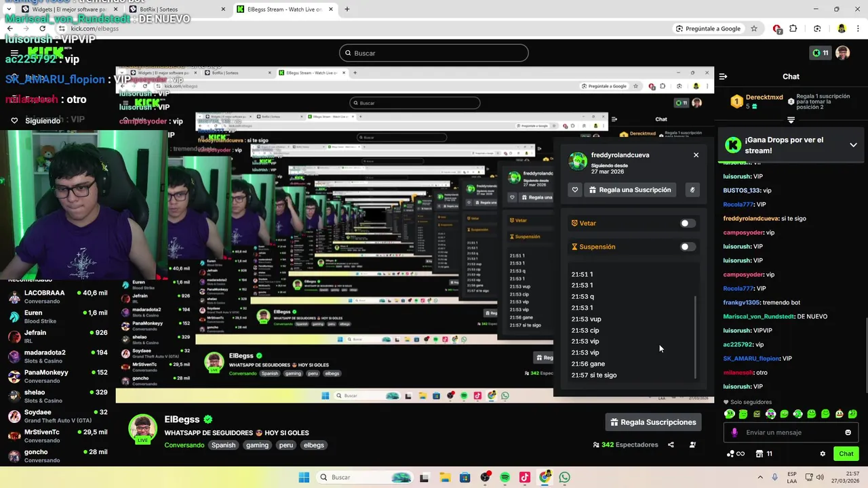
Task: Go back in browser
Action: [x=9, y=28]
